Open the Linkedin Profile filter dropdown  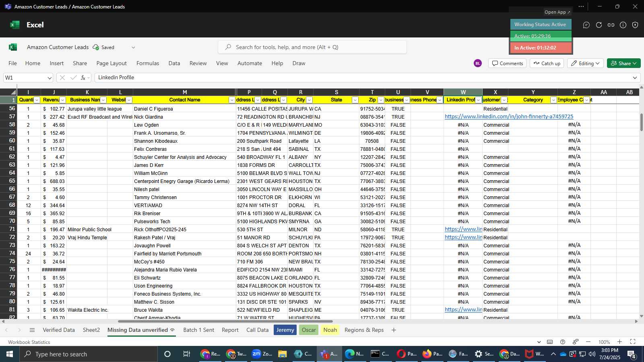[x=478, y=100]
